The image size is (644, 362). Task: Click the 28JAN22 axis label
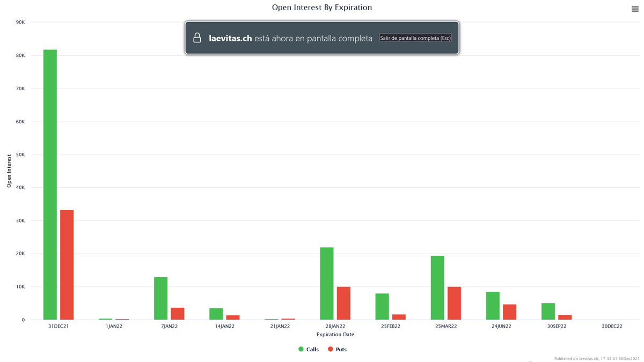(x=335, y=326)
